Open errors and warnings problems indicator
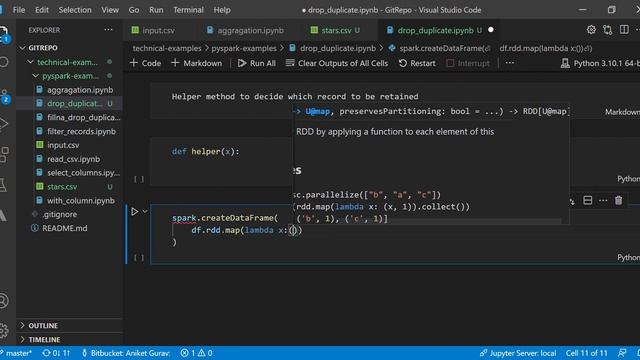640x360 pixels. 197,353
